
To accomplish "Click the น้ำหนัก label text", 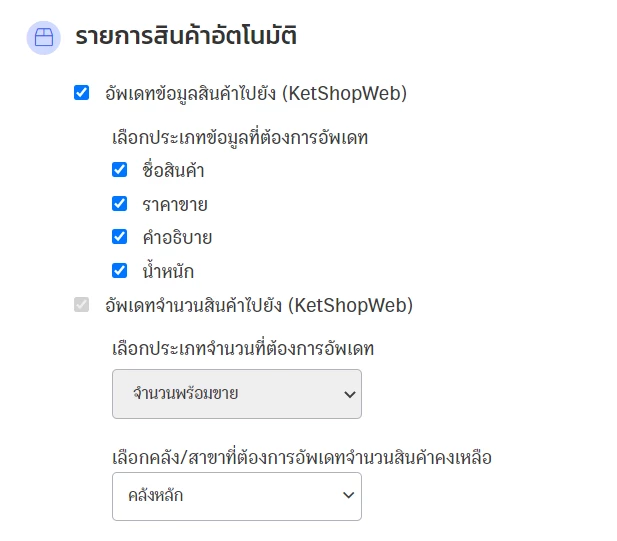I will click(168, 271).
